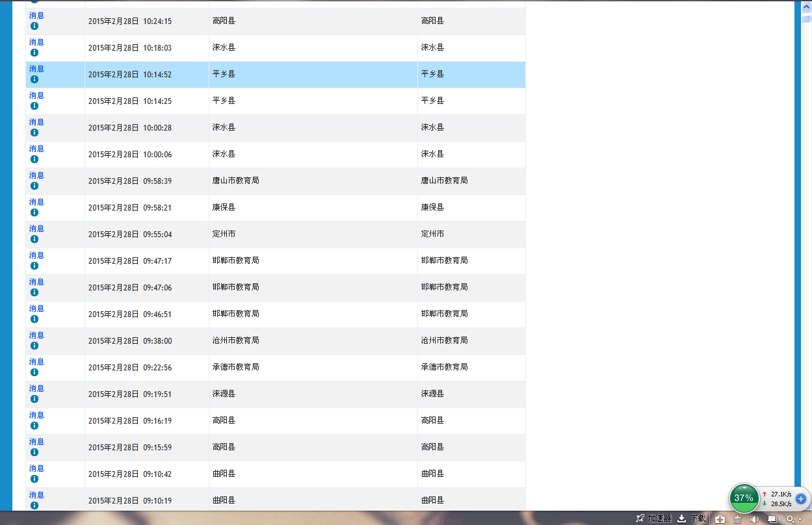Click info icon in the 09:38:00 沧州市教育局 row

click(x=34, y=346)
